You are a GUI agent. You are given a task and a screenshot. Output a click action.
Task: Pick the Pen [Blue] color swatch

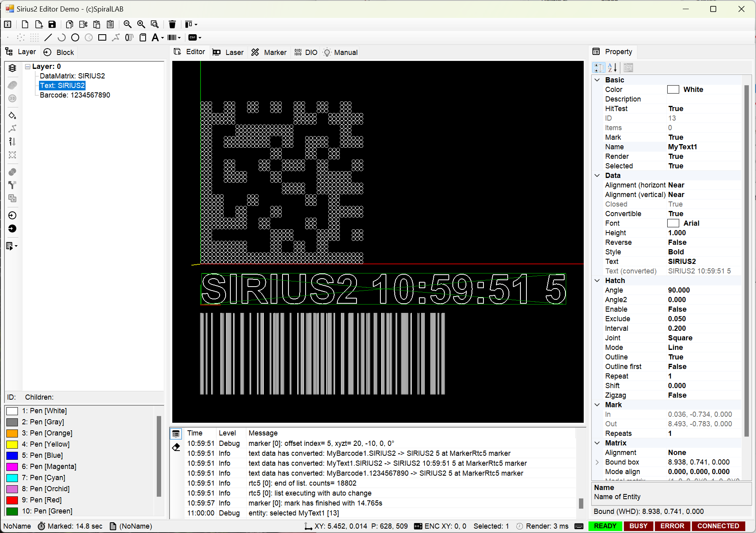[12, 455]
